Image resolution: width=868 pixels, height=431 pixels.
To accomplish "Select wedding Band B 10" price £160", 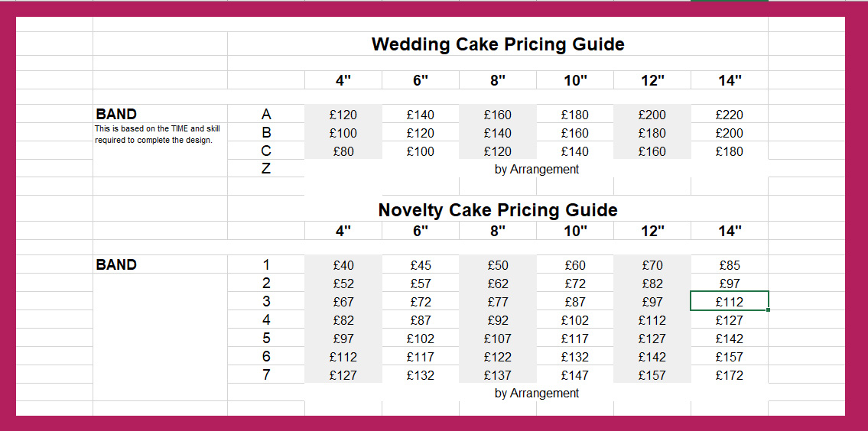I will pyautogui.click(x=574, y=133).
